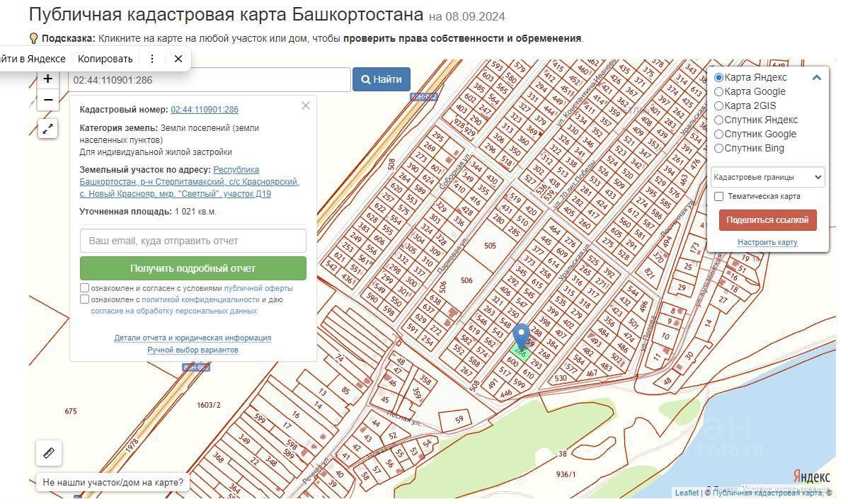
Task: Click the Yandex logo on the map
Action: (x=811, y=476)
